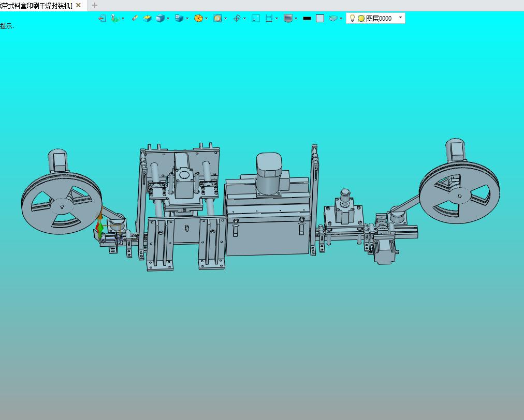
Task: Open dropdown beside dimension measure icon
Action: click(276, 19)
